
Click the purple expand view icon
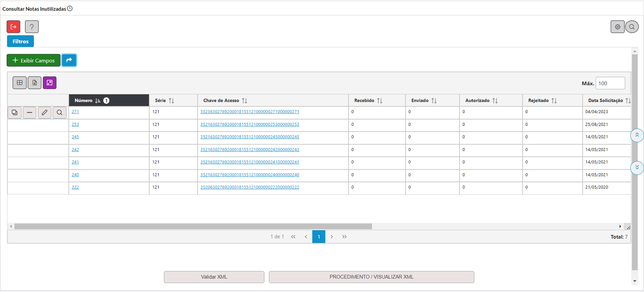(x=50, y=83)
